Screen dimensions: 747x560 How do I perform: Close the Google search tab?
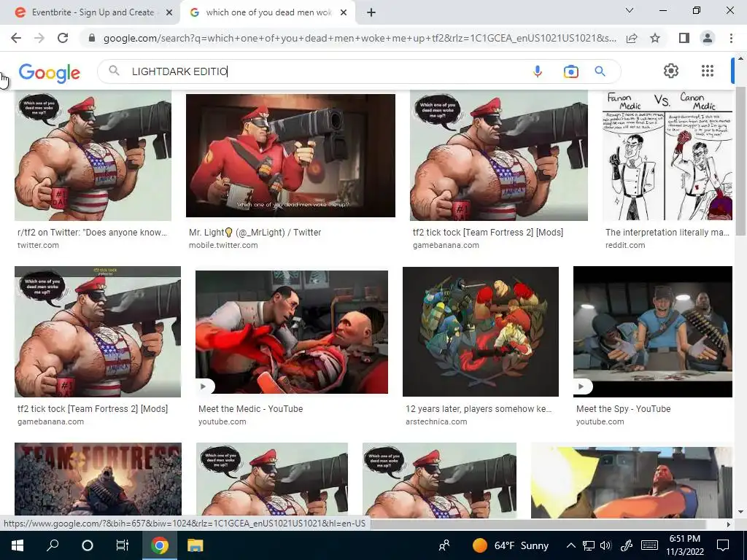tap(344, 12)
